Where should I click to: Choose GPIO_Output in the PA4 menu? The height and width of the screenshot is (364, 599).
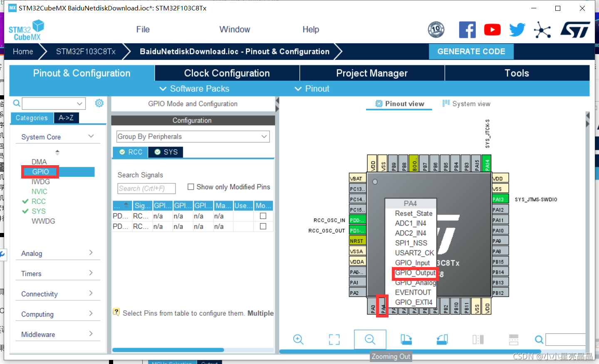[415, 273]
